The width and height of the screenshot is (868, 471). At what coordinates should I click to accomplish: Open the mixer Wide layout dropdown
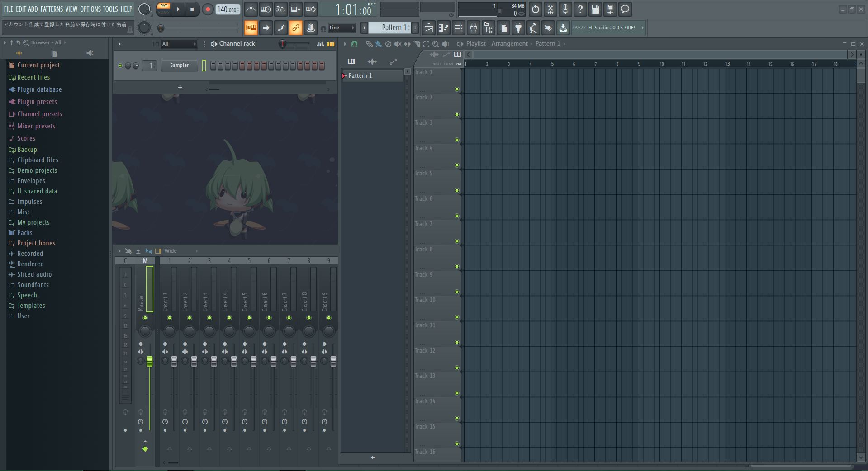(181, 251)
